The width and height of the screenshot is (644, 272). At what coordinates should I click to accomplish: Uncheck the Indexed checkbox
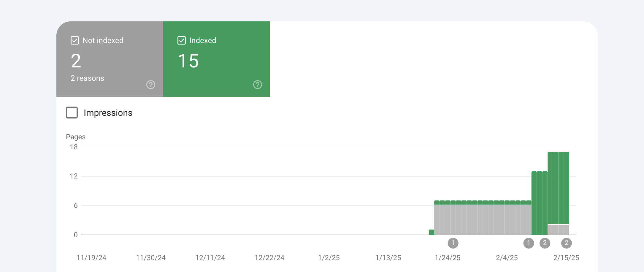pyautogui.click(x=182, y=40)
